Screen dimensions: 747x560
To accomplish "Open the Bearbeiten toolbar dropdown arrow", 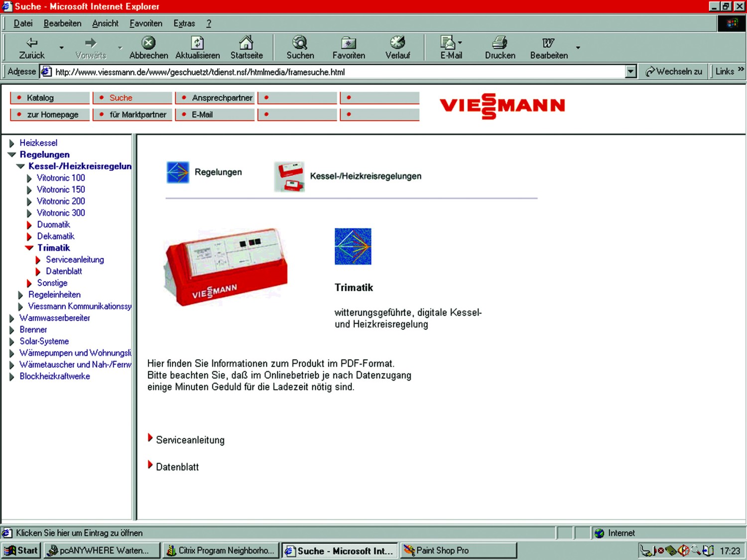I will [578, 48].
